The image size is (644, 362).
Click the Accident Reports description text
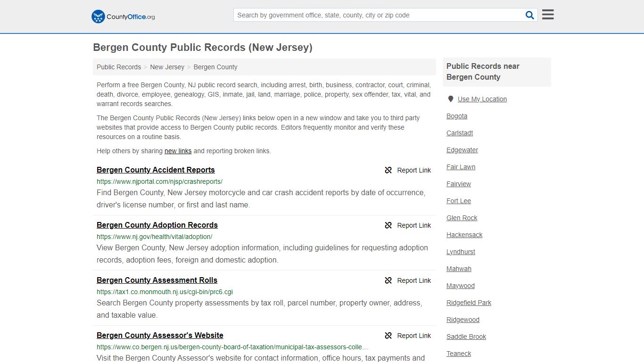(x=261, y=199)
